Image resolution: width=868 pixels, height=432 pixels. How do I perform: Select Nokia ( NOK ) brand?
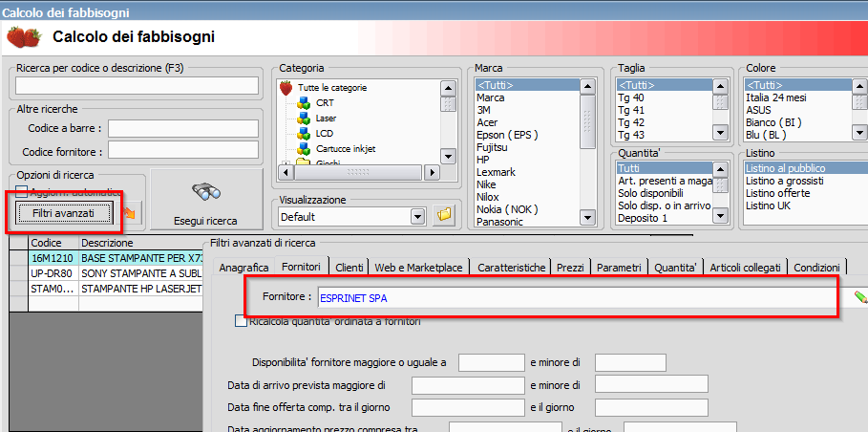(x=507, y=209)
